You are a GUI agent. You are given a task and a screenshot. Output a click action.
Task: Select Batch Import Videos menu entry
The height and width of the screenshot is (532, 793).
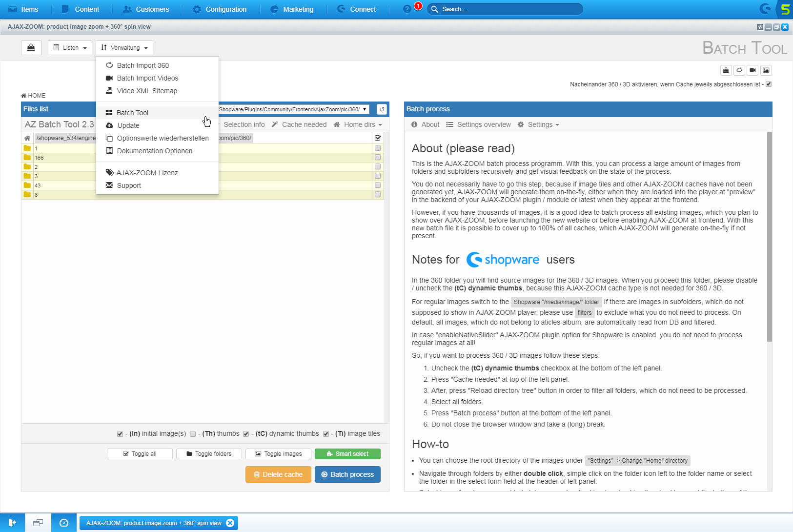pyautogui.click(x=157, y=78)
